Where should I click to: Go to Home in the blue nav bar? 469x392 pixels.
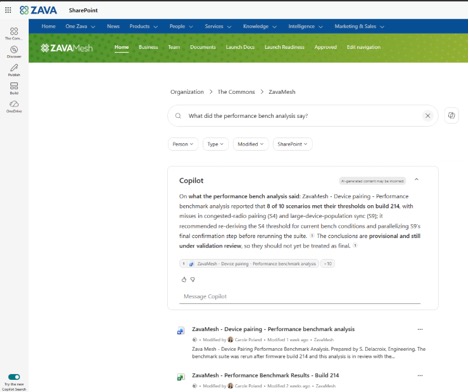coord(48,26)
